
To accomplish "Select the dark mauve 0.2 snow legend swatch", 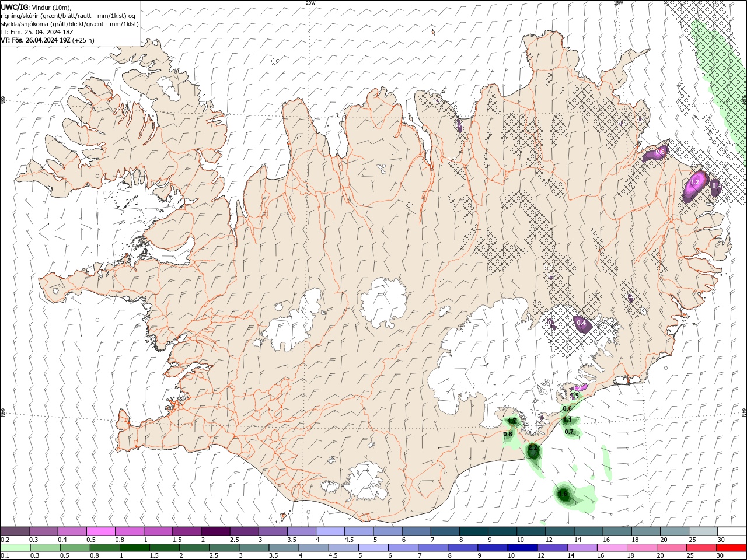I will click(15, 531).
